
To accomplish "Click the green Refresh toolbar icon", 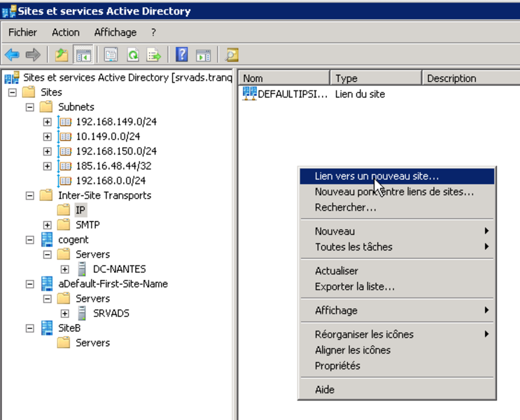I will point(133,55).
